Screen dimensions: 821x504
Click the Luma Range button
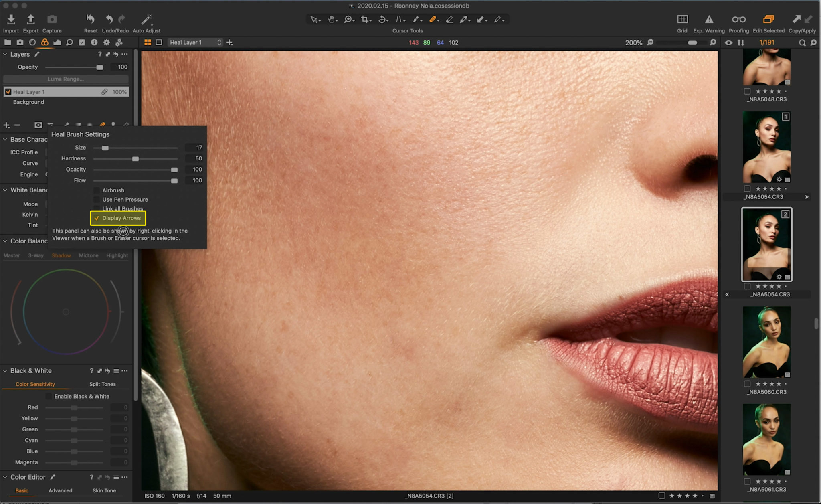pyautogui.click(x=65, y=79)
